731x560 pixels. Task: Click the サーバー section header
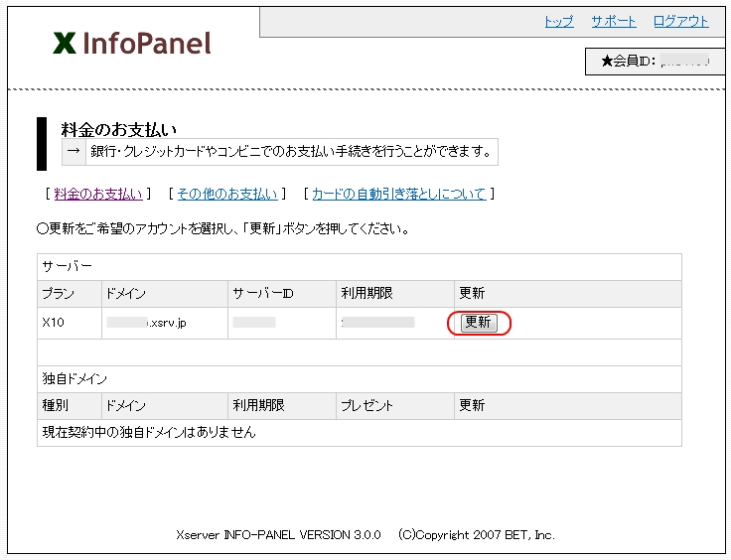pos(67,267)
